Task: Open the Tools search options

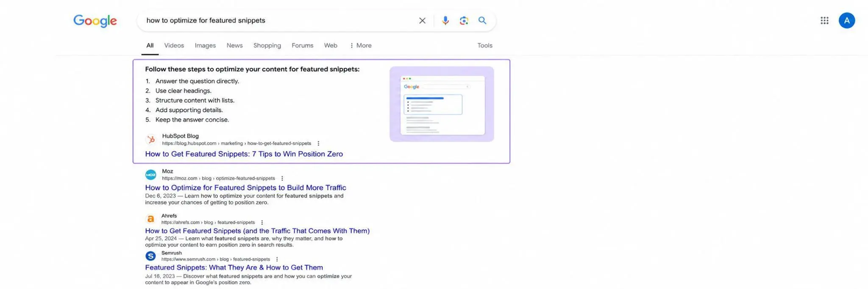Action: click(485, 45)
